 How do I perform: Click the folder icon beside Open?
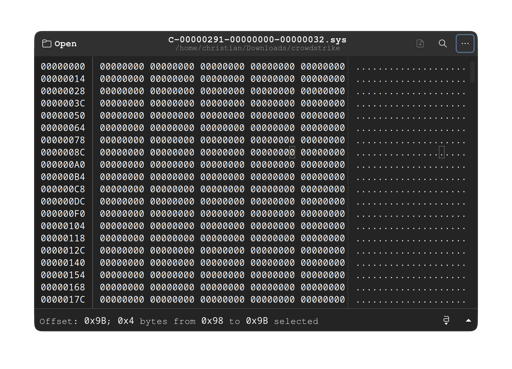click(46, 44)
